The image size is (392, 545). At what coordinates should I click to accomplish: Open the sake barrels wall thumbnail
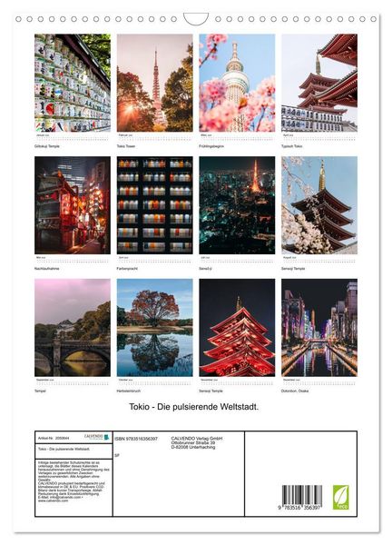pos(73,83)
